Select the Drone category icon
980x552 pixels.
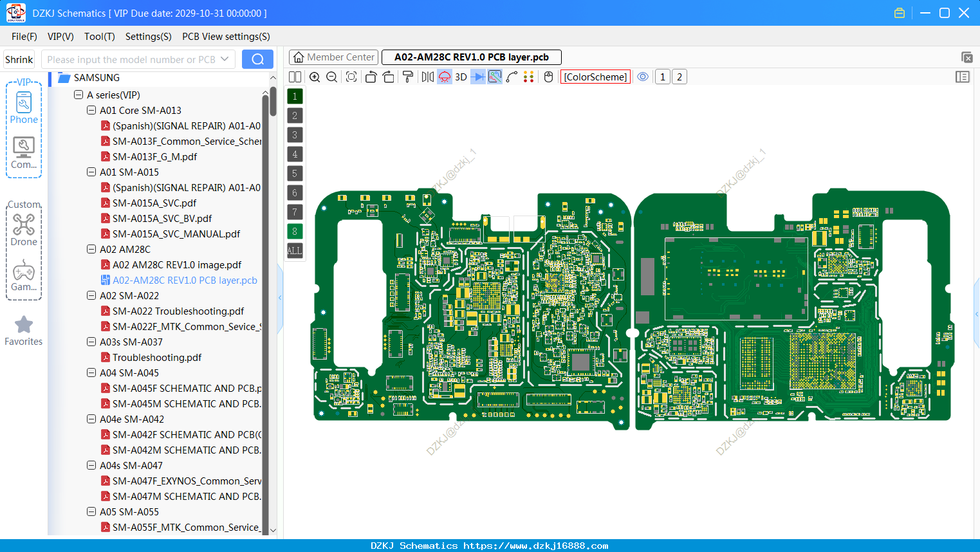(24, 230)
